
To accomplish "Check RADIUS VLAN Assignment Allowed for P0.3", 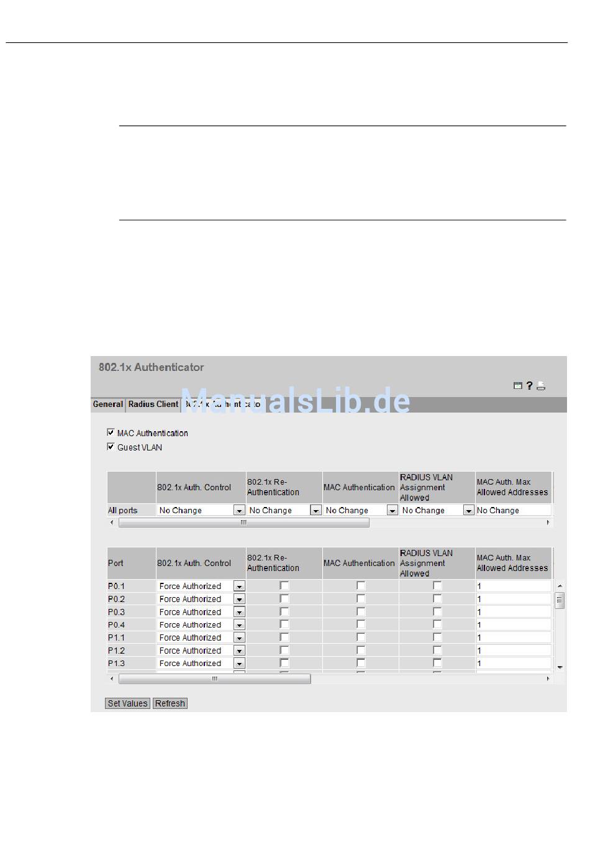I will (437, 611).
